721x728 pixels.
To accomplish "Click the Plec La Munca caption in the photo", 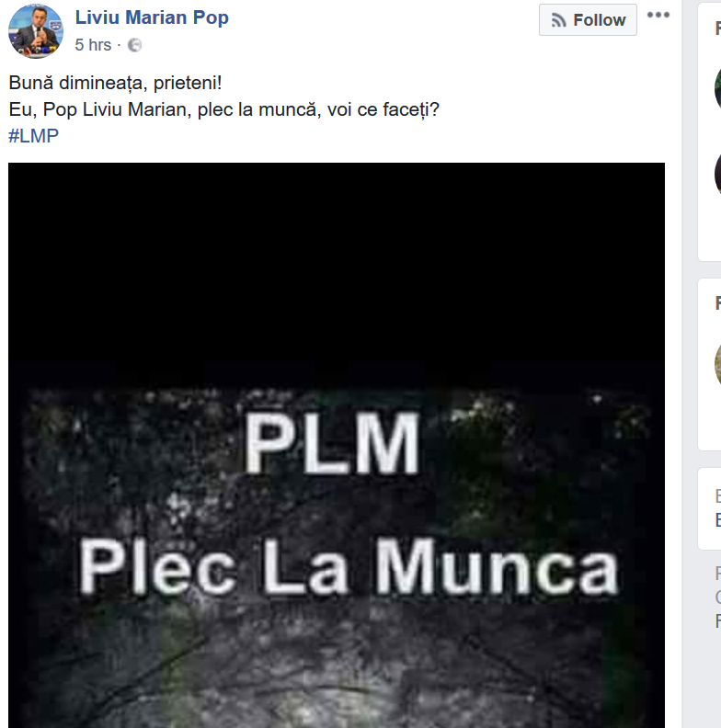I will [x=349, y=566].
